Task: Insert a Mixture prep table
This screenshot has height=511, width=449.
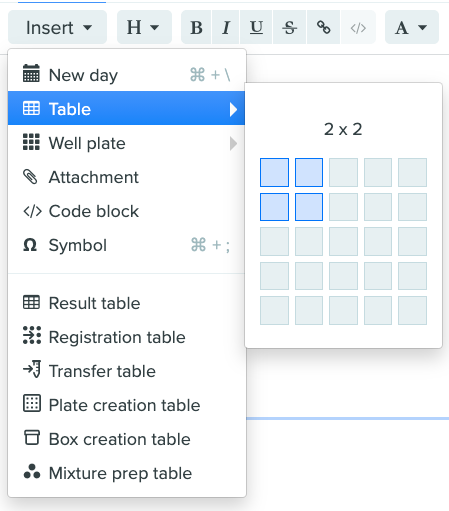Action: tap(126, 473)
